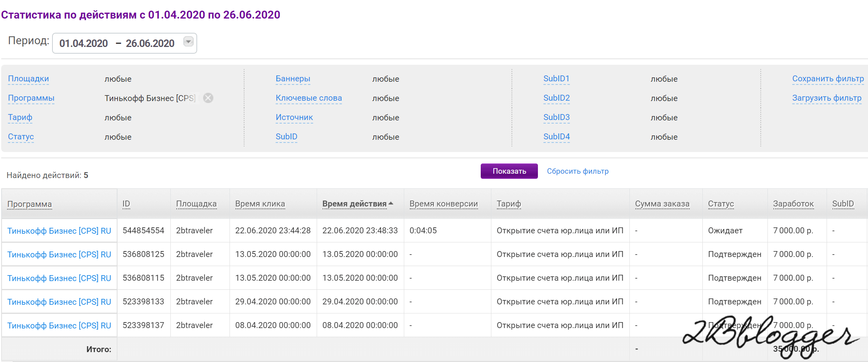Viewport: 868px width, 362px height.
Task: Sort table by ID column
Action: pyautogui.click(x=126, y=204)
